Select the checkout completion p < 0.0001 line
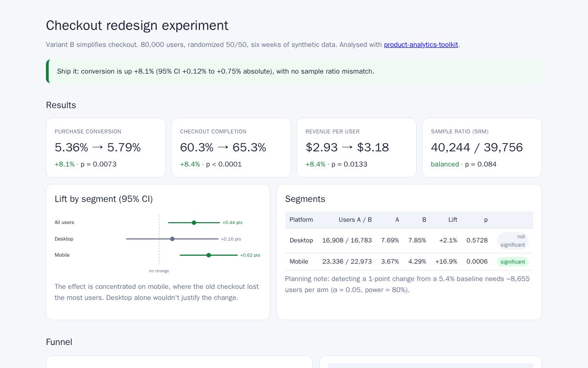Viewport: 588px width, 368px height. pyautogui.click(x=211, y=164)
